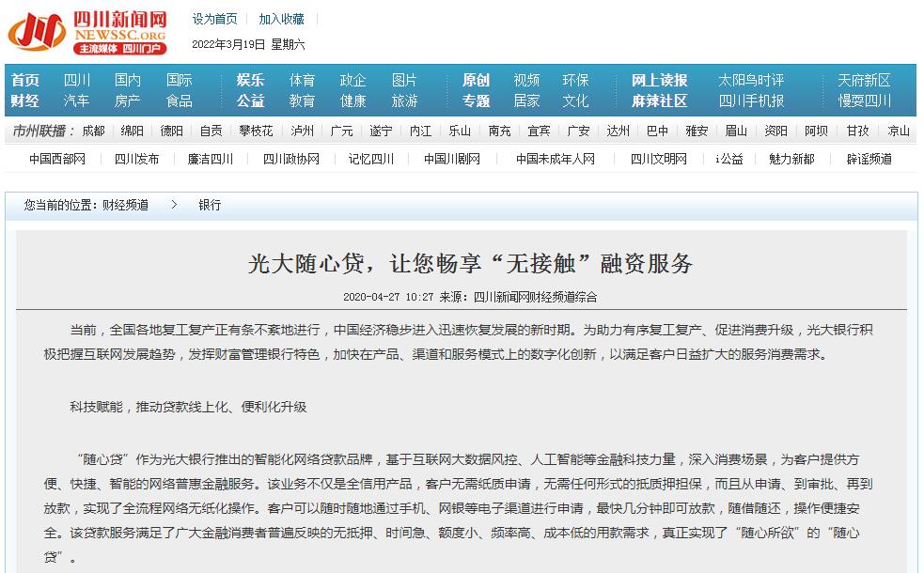Screen dimensions: 924x573
Task: Click 财经频道 in the breadcrumb
Action: click(x=126, y=205)
